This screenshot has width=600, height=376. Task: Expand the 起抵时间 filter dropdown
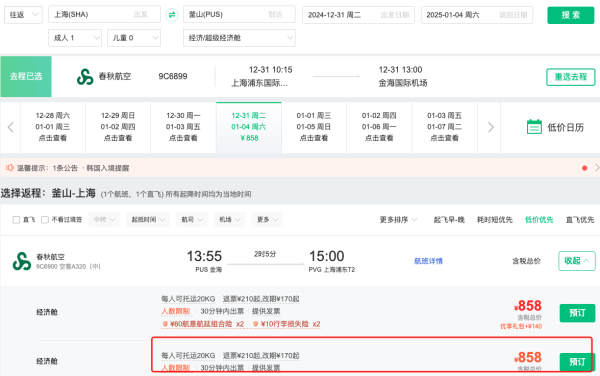(148, 220)
